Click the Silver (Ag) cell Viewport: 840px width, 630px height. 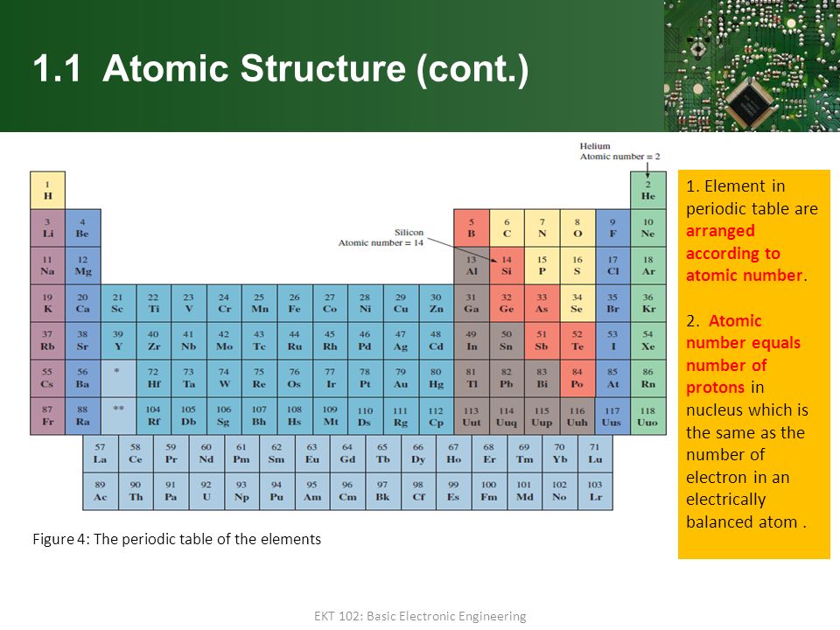coord(401,340)
